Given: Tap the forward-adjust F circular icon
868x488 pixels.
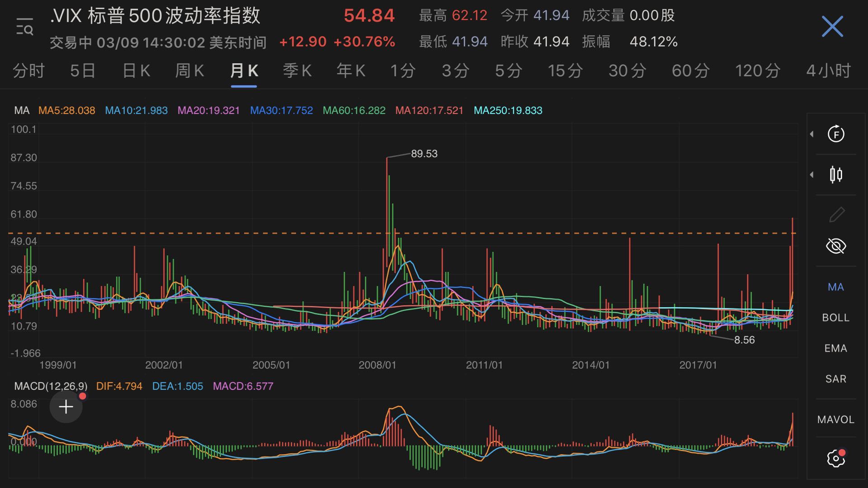Looking at the screenshot, I should tap(836, 134).
